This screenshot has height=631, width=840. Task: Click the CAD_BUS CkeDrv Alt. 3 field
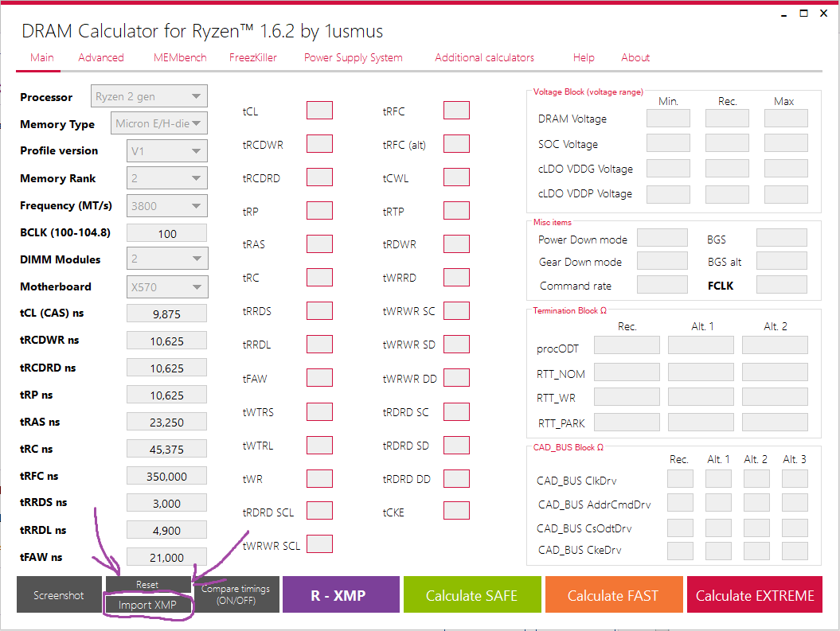click(x=795, y=551)
